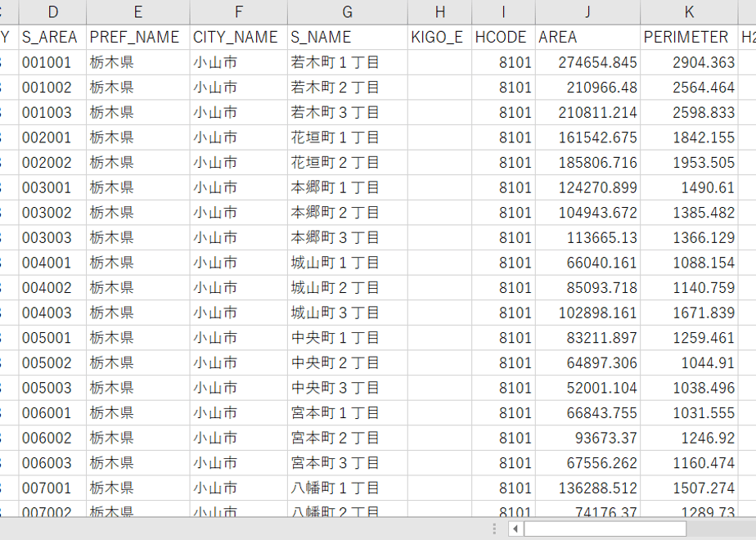Select cell 本郷町２丁目
The width and height of the screenshot is (756, 540).
[348, 213]
